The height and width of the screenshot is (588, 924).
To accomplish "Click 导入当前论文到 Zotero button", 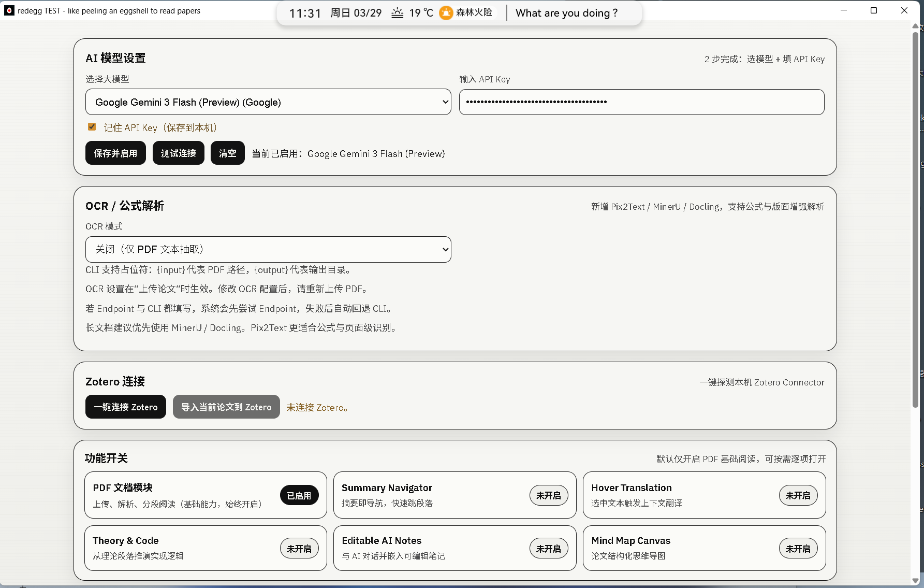I will coord(226,407).
